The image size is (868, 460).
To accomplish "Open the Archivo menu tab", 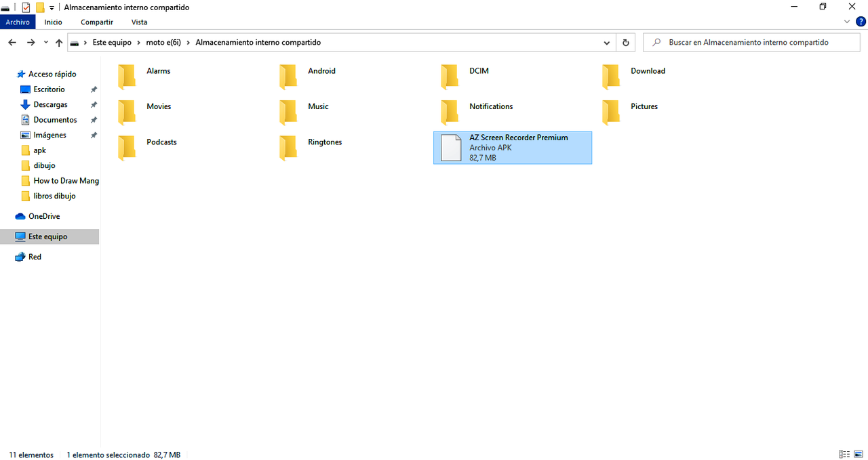I will pyautogui.click(x=18, y=22).
